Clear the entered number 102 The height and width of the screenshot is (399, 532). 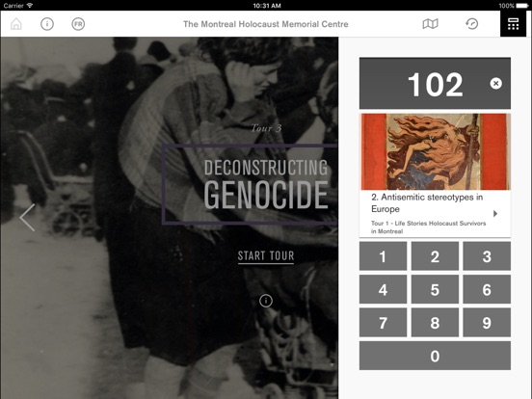click(x=495, y=83)
